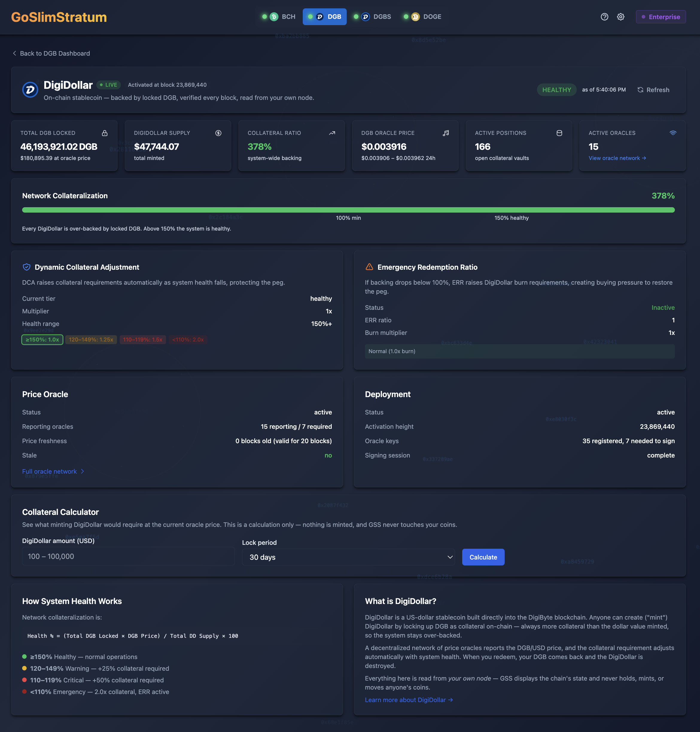This screenshot has width=700, height=732.
Task: Click the $0.003916 oracle price value
Action: [x=384, y=147]
